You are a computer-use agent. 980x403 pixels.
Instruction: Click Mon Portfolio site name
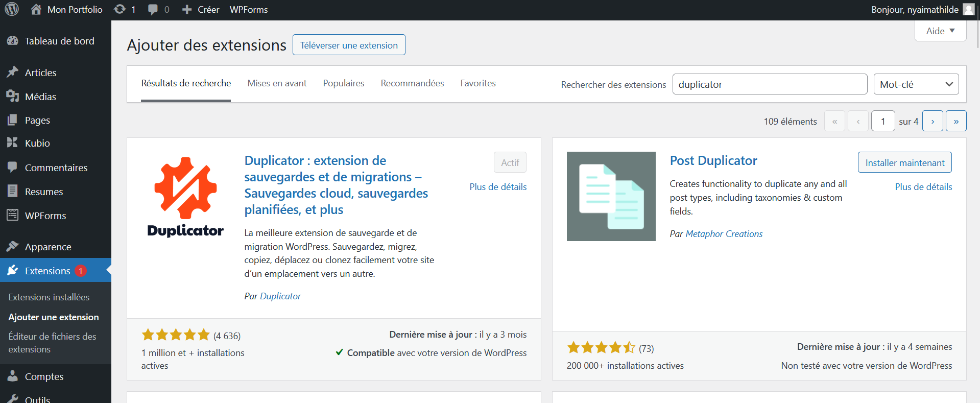point(75,10)
